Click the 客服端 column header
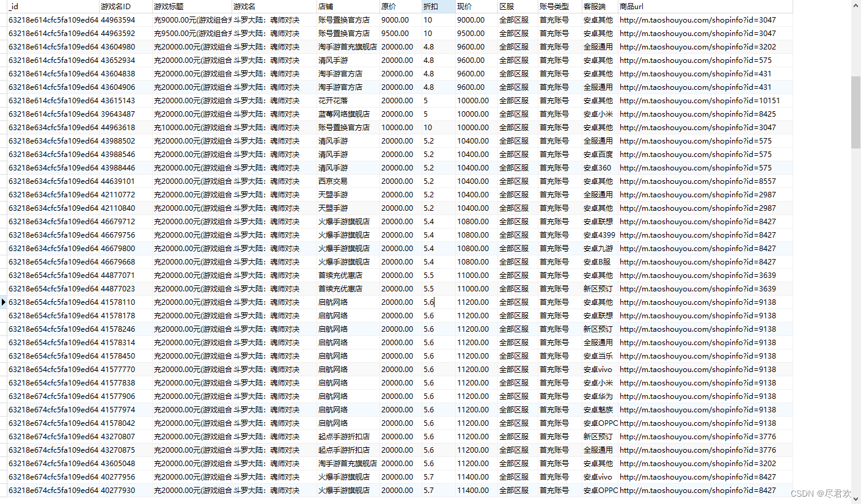This screenshot has width=861, height=504. click(599, 7)
